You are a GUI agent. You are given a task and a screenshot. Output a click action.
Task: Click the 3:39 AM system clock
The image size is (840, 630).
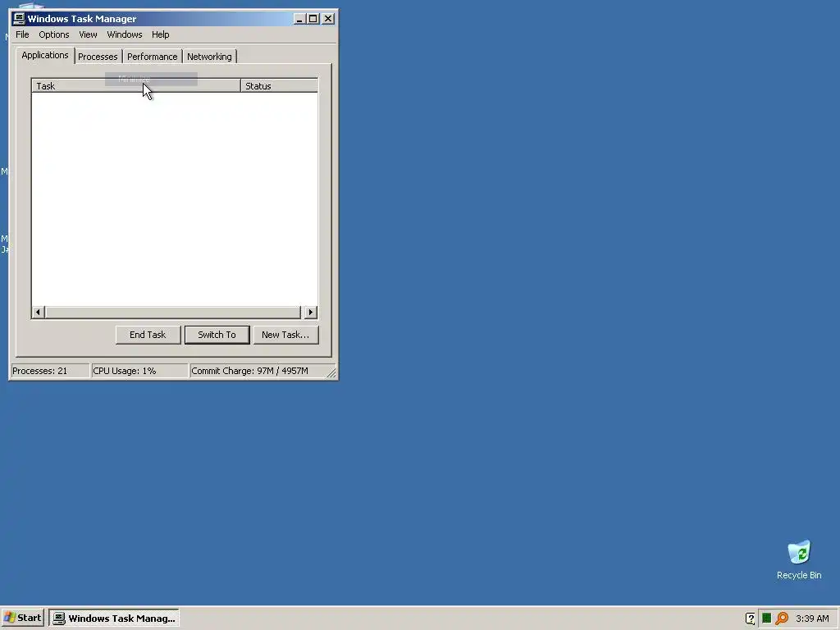[812, 619]
